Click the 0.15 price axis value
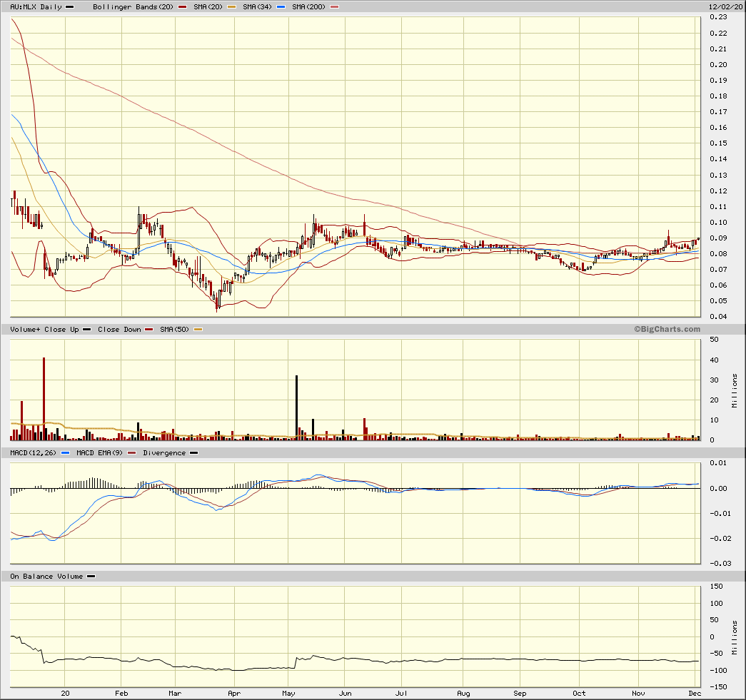Image resolution: width=746 pixels, height=700 pixels. 718,143
